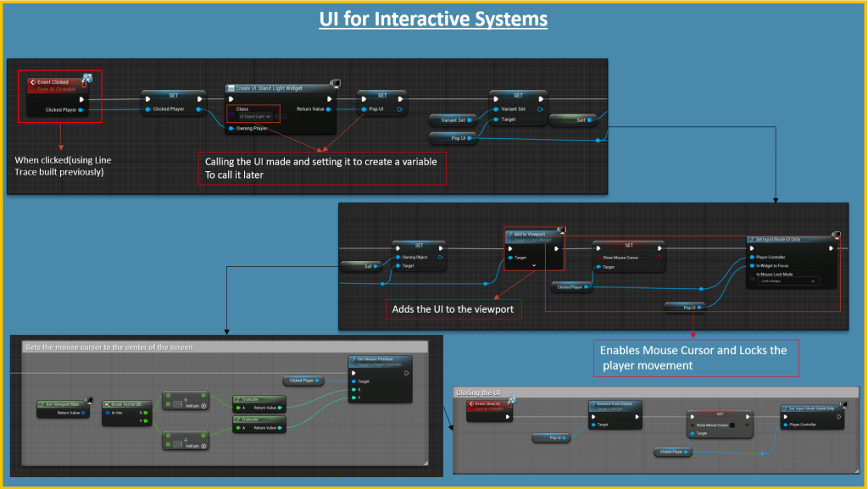This screenshot has height=489, width=868.
Task: Enable Show Mouse Cursor checkbox in Closing the UI
Action: (732, 425)
